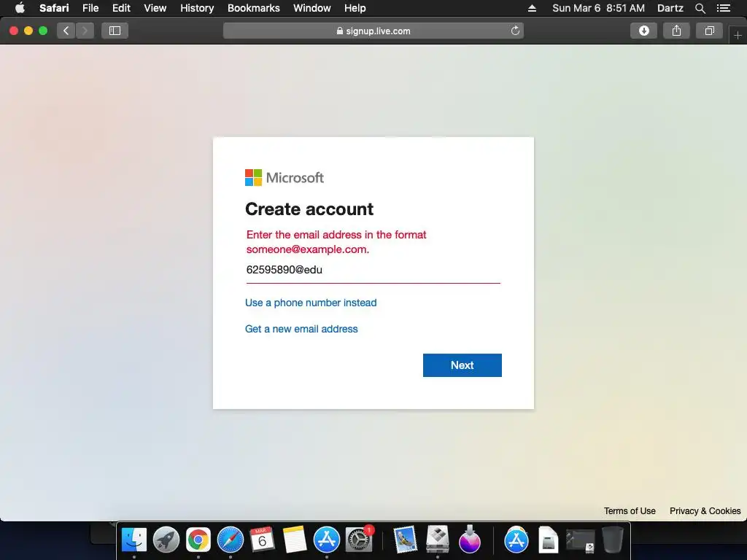Launch Launchpad rocket icon in Dock
Viewport: 747px width, 560px height.
pyautogui.click(x=166, y=540)
